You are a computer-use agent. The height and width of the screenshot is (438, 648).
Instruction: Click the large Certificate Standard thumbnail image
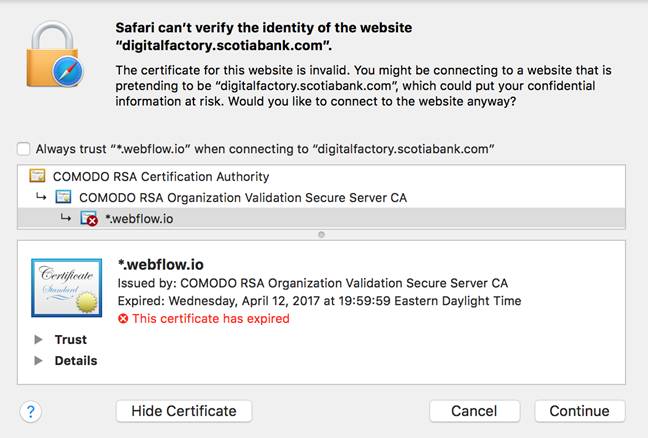point(67,288)
